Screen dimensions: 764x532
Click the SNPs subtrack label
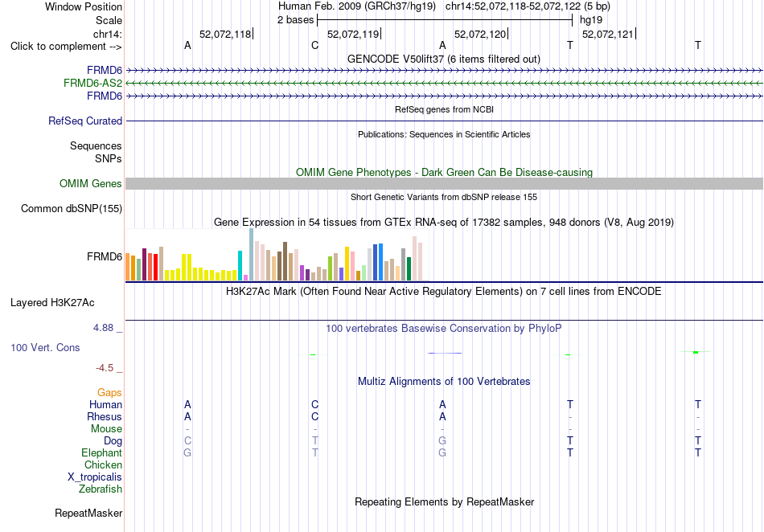(x=109, y=158)
